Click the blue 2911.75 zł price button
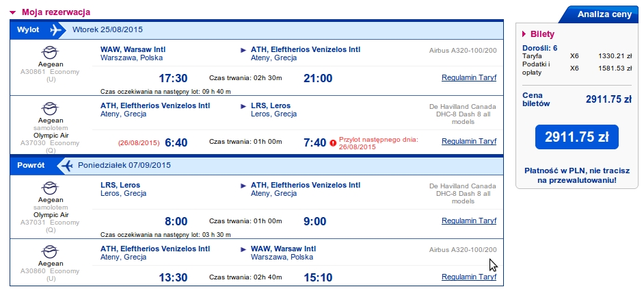The image size is (644, 289). coord(576,137)
